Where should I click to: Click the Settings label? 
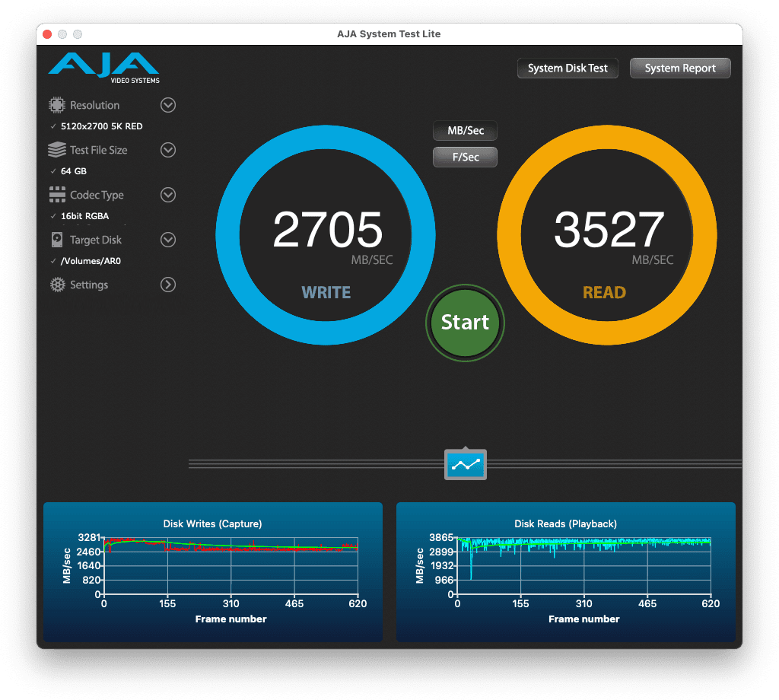click(89, 285)
